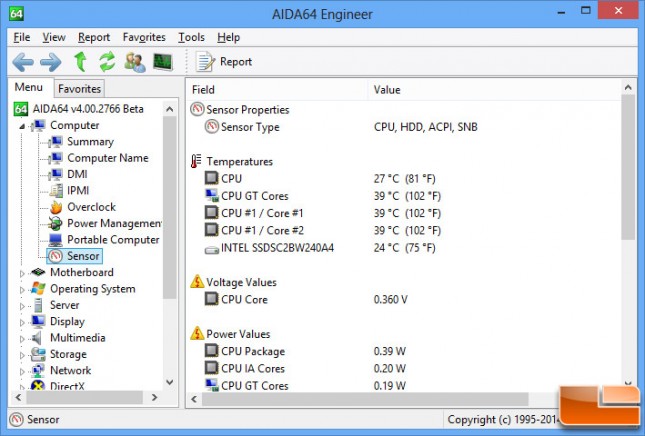Click the Storage drive icon
The height and width of the screenshot is (436, 645).
pyautogui.click(x=38, y=354)
